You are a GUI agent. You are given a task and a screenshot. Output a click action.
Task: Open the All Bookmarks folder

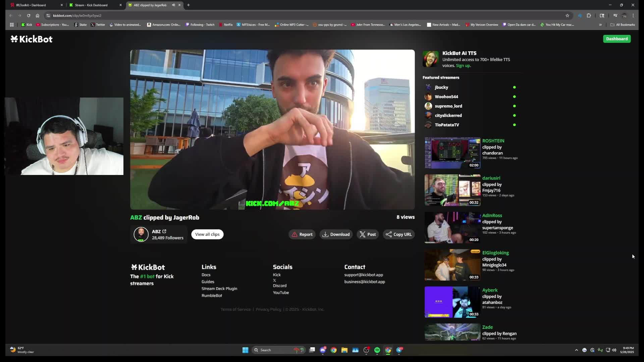click(623, 25)
